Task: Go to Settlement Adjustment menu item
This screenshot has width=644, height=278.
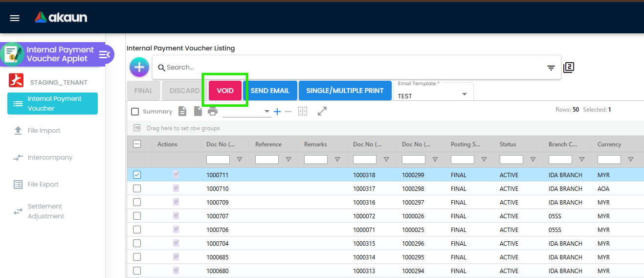Action: point(45,211)
